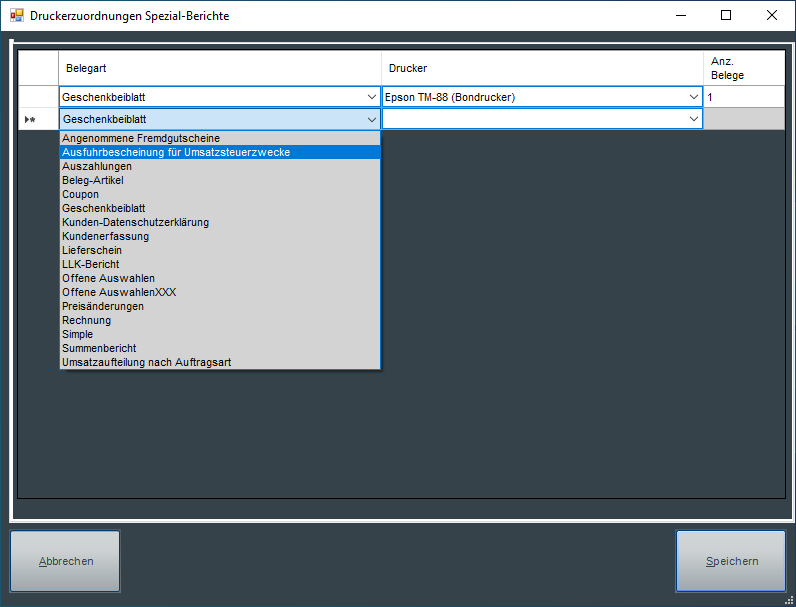Screen dimensions: 796x607
Task: Pick 'Beleg-Artikel' from the Belegart list
Action: click(93, 180)
